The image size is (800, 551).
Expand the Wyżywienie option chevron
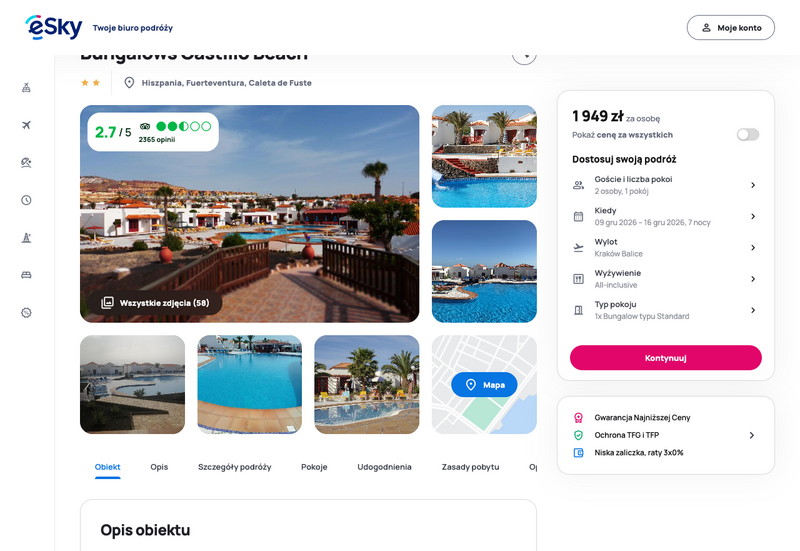753,279
